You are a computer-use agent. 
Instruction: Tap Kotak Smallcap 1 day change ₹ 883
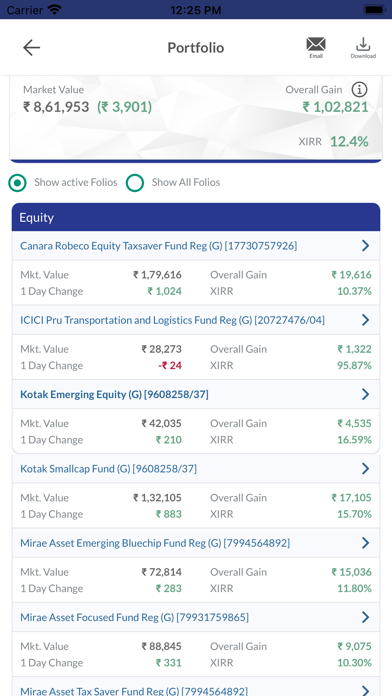pos(169,514)
